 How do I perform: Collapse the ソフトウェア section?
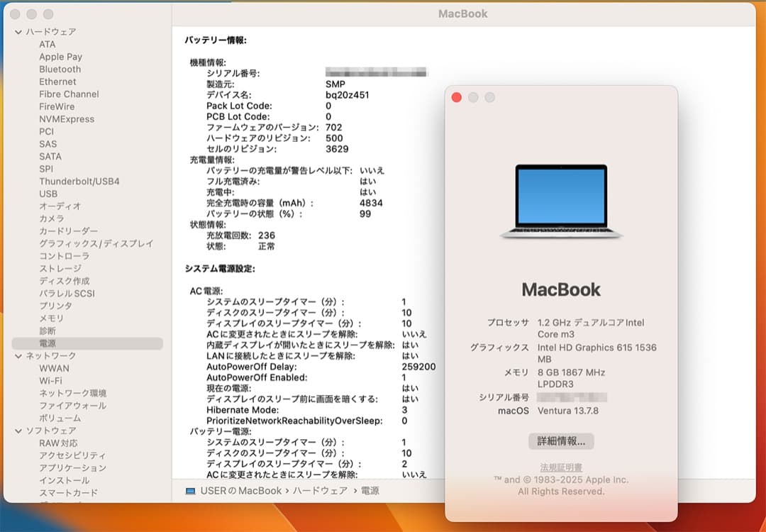[x=17, y=431]
